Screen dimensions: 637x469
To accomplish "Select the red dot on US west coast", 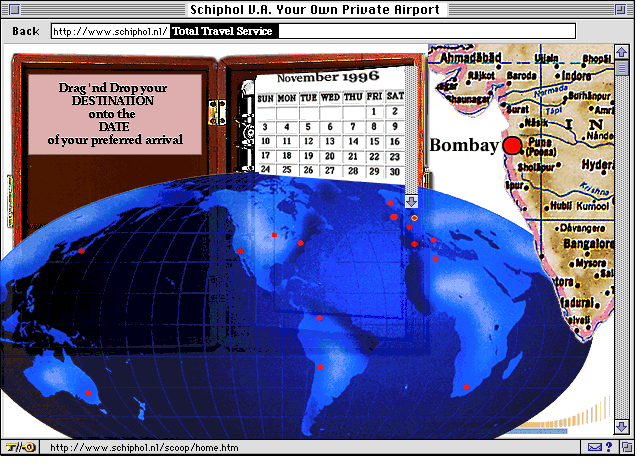I will (240, 251).
